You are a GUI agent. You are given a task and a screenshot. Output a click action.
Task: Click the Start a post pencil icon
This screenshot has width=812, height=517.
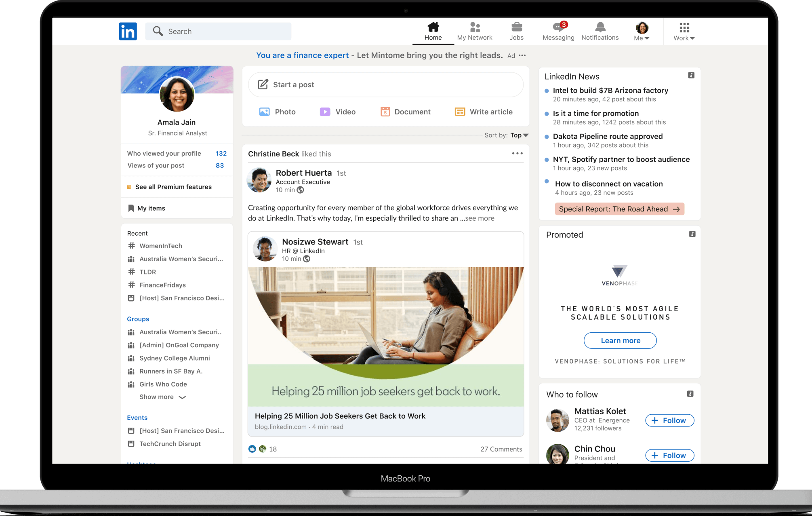(263, 84)
